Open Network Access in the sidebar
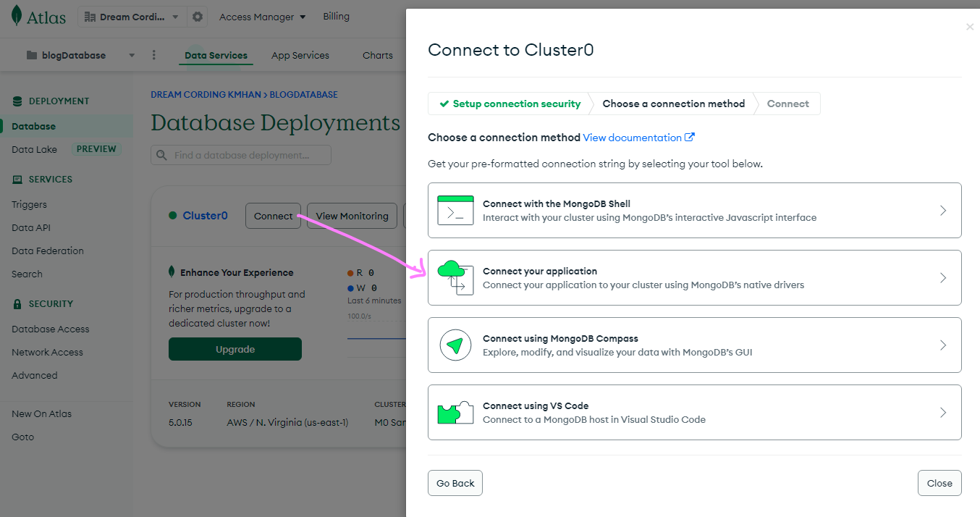Viewport: 980px width, 517px height. [x=47, y=352]
